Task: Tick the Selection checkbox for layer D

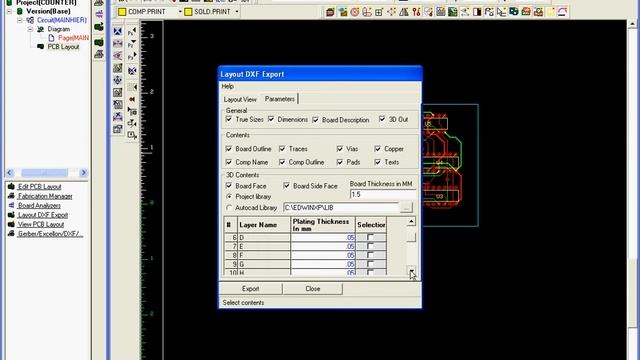Action: pos(370,237)
